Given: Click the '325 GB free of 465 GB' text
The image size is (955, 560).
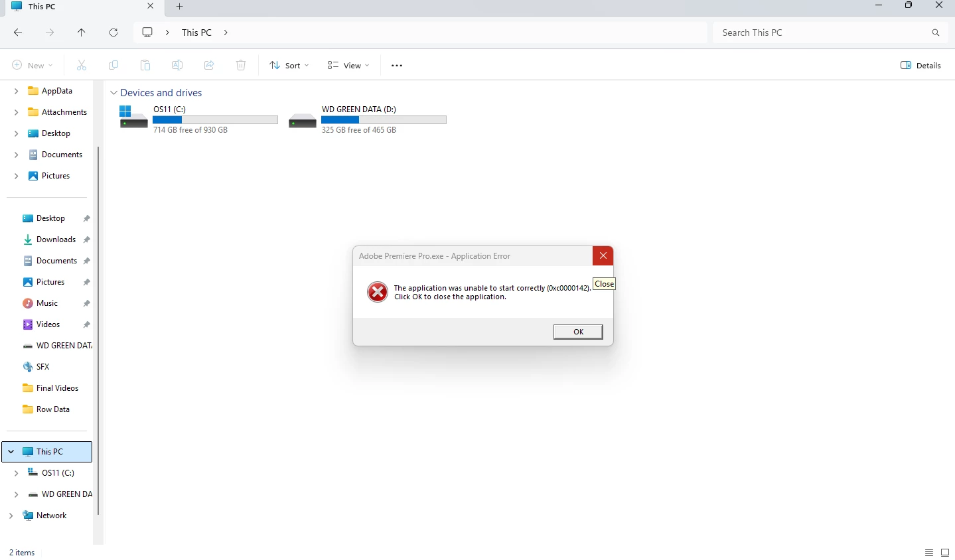Looking at the screenshot, I should click(359, 130).
